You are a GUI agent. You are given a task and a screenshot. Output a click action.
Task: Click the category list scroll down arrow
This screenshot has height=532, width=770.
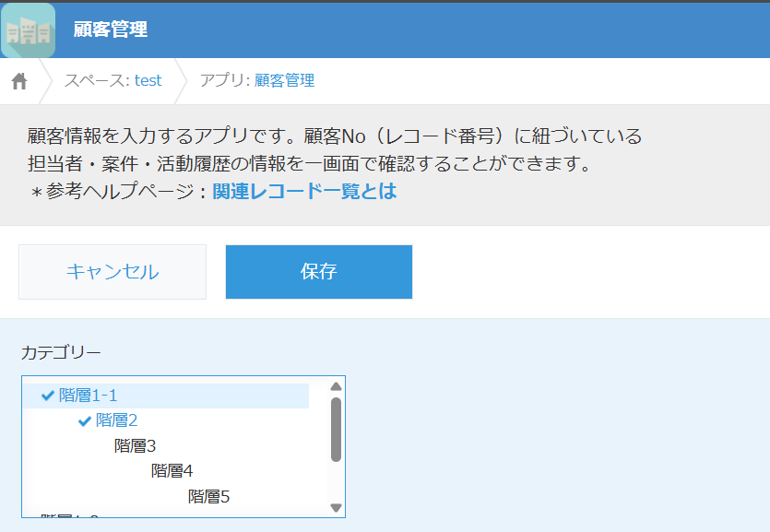click(336, 508)
